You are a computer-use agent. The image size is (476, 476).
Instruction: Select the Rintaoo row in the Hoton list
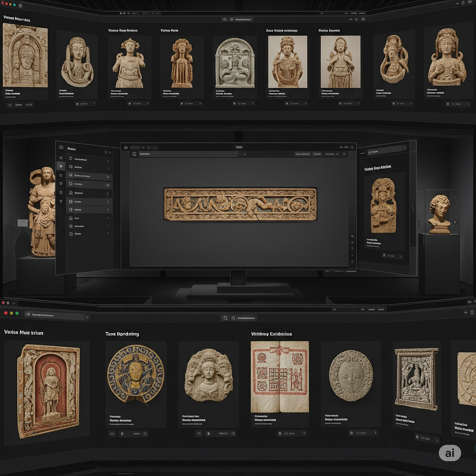(89, 184)
